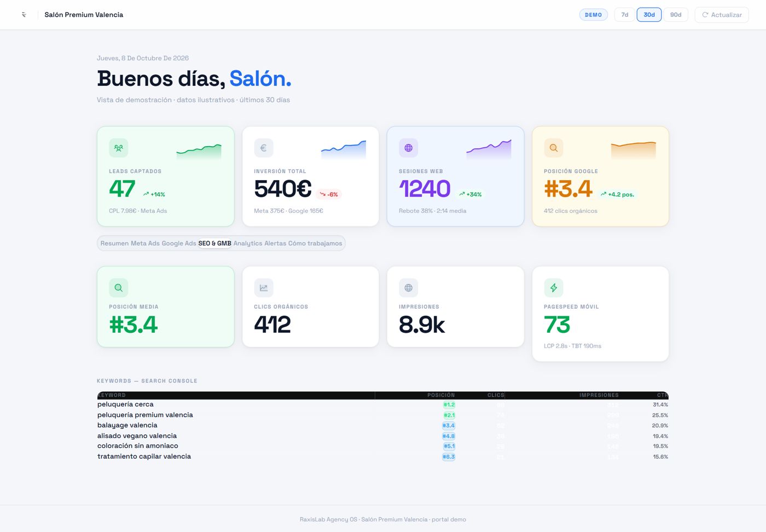Image resolution: width=766 pixels, height=532 pixels.
Task: Select the 30d time range
Action: (649, 15)
